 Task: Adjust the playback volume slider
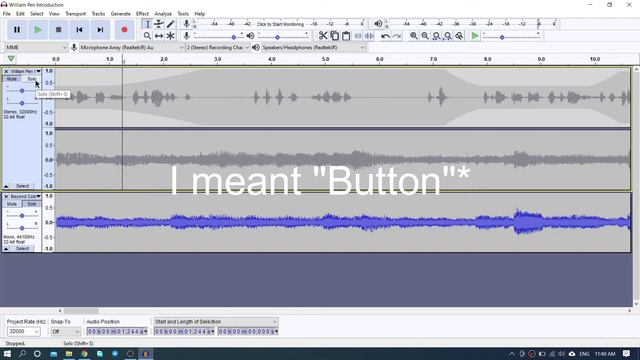(283, 37)
